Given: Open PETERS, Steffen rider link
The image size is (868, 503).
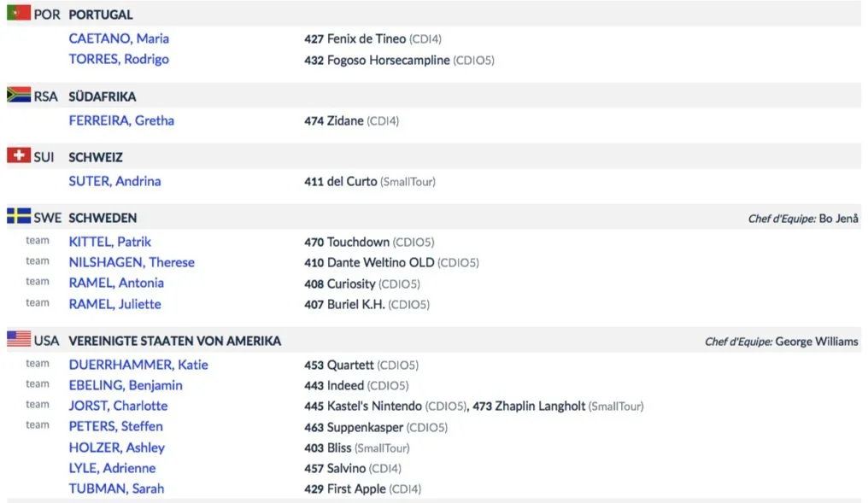Looking at the screenshot, I should [x=115, y=426].
